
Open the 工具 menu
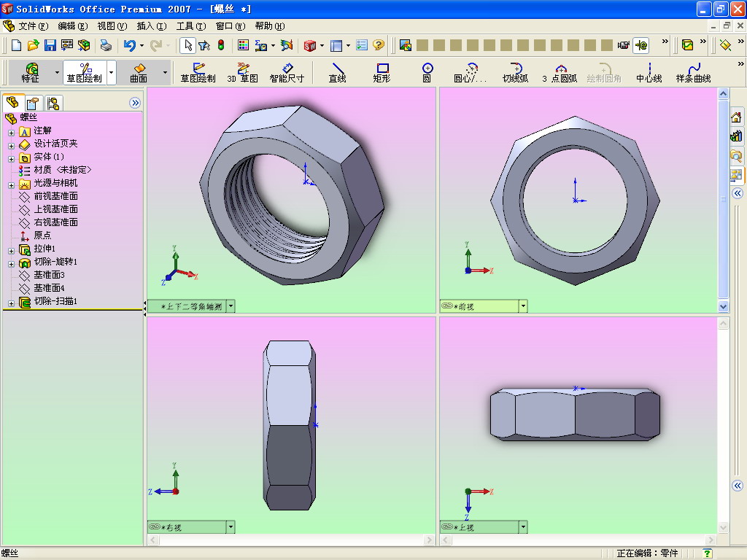tap(190, 26)
